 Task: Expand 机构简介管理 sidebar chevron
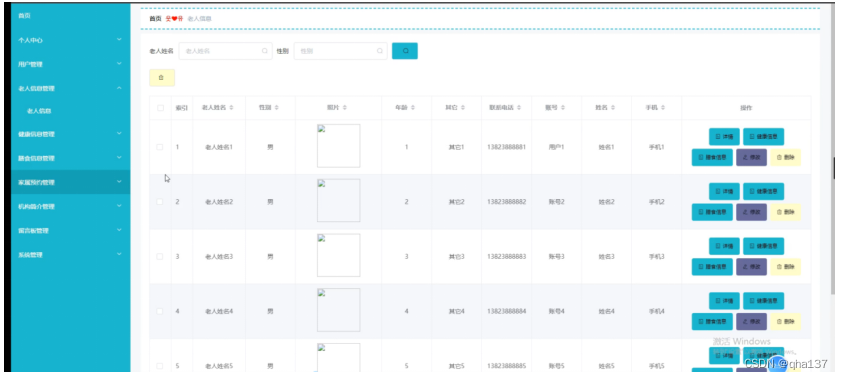[x=119, y=206]
